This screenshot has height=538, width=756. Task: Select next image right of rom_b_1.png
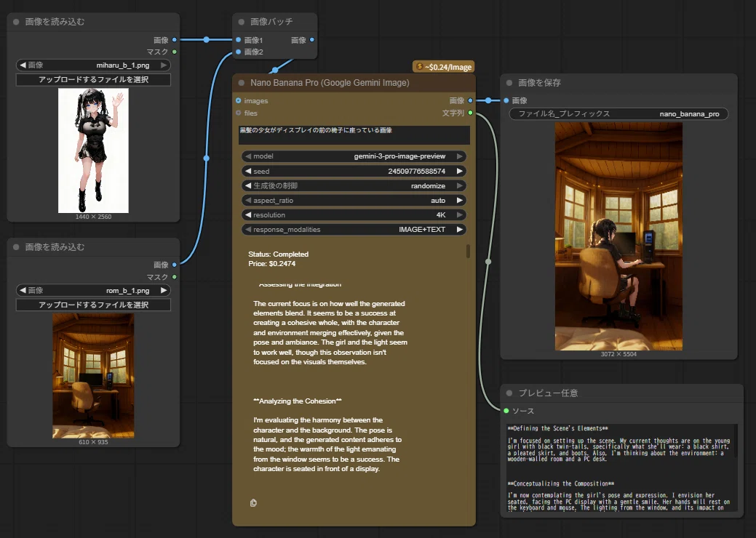164,290
